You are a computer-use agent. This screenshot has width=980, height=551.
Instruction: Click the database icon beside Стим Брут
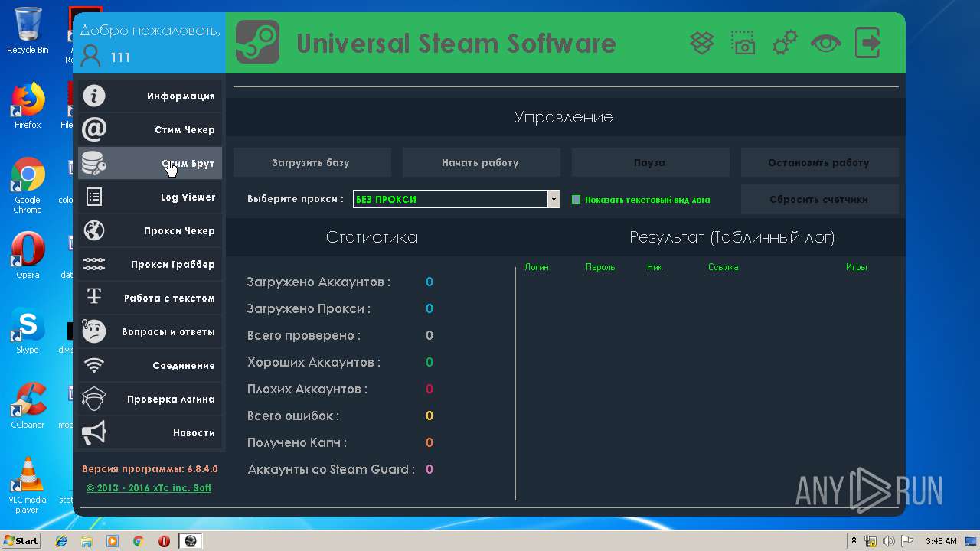click(94, 163)
